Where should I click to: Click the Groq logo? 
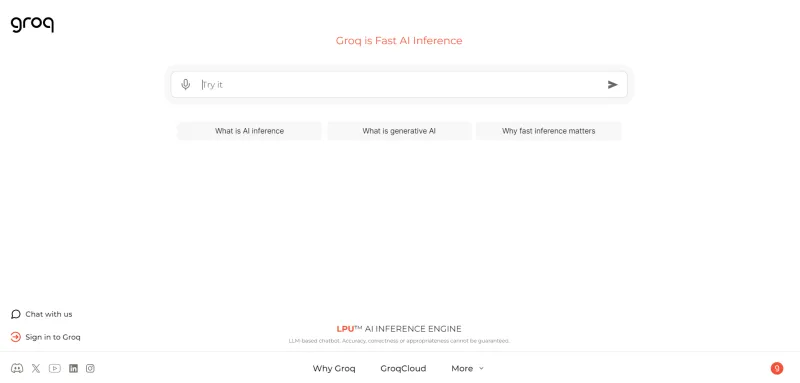click(x=32, y=24)
